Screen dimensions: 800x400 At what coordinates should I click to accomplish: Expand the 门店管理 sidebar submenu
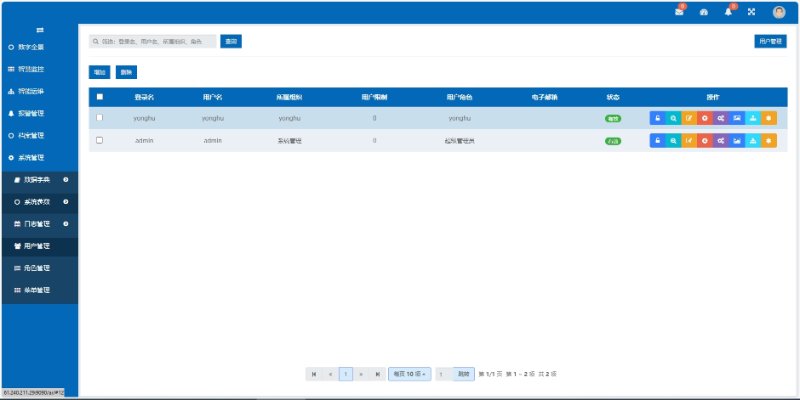tap(40, 223)
